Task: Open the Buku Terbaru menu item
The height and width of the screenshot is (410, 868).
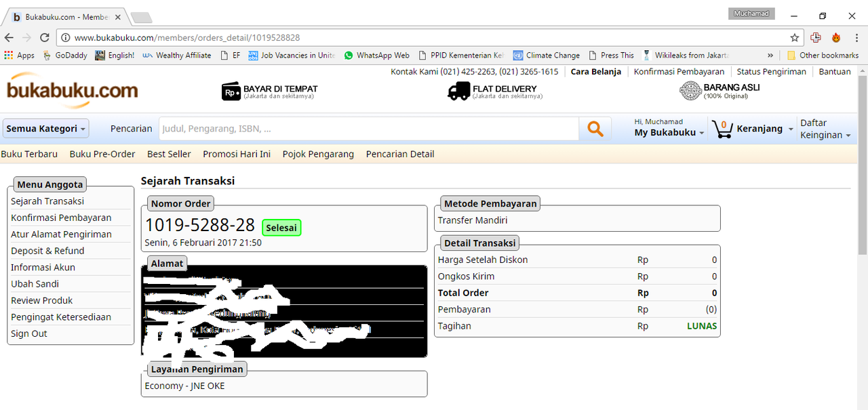Action: coord(29,155)
